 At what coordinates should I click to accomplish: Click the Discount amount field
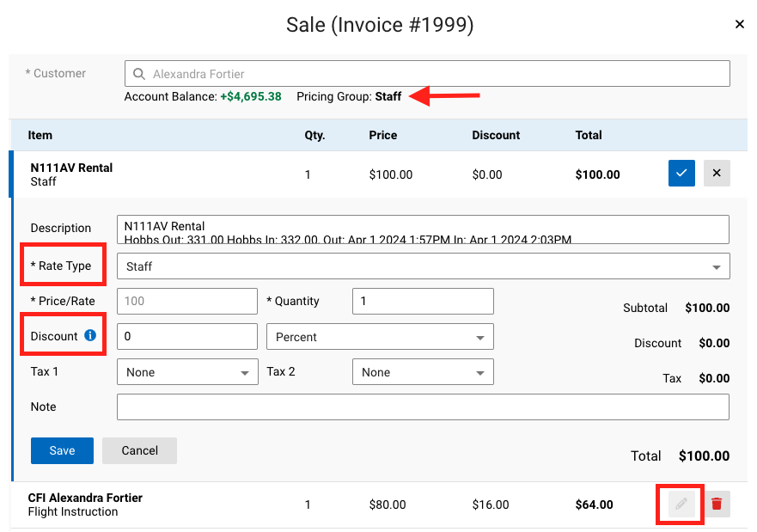coord(187,337)
